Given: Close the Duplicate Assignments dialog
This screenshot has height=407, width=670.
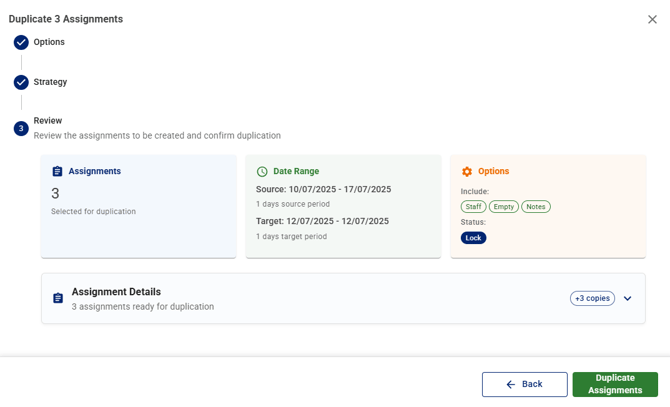Looking at the screenshot, I should [x=652, y=19].
